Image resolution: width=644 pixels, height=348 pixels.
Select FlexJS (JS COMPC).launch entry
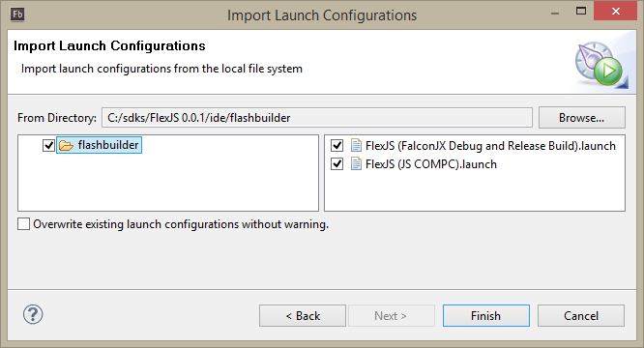tap(431, 164)
